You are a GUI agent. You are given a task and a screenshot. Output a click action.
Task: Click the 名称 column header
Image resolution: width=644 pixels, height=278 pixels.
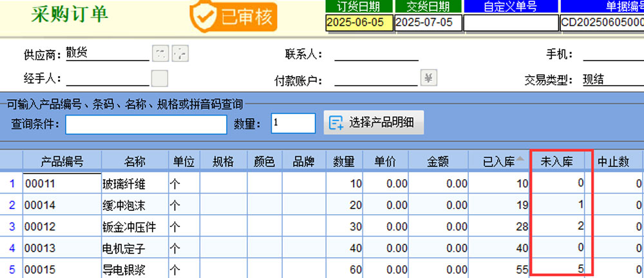(x=135, y=161)
